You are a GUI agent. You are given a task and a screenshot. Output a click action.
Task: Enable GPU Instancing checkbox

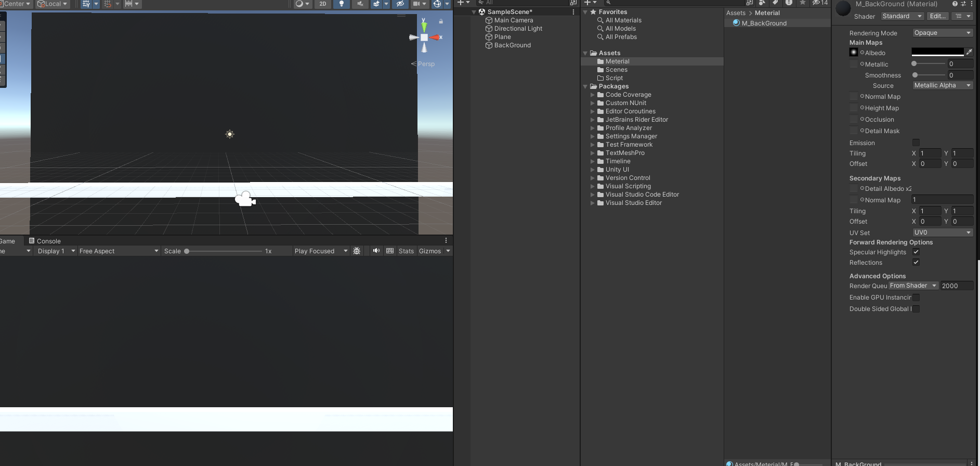point(916,297)
